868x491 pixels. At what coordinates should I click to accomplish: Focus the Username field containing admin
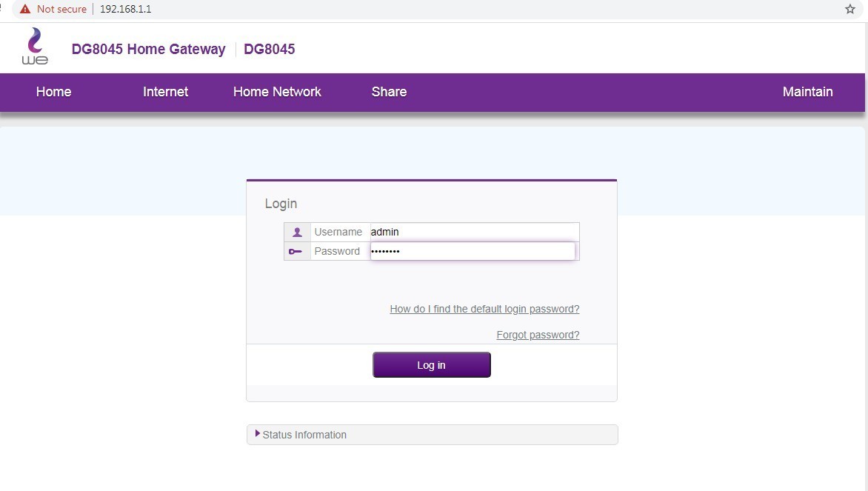tap(474, 232)
